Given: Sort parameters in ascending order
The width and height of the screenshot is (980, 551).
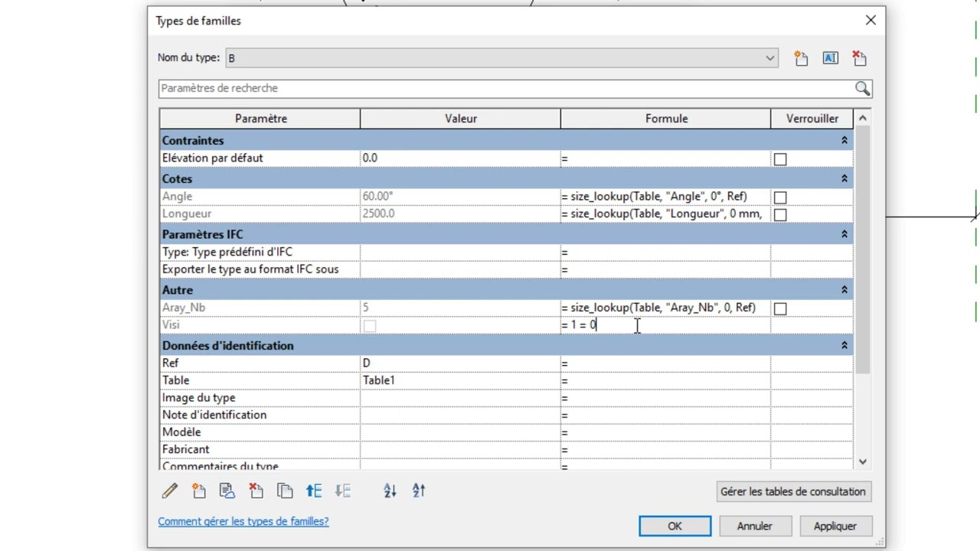Looking at the screenshot, I should [390, 491].
